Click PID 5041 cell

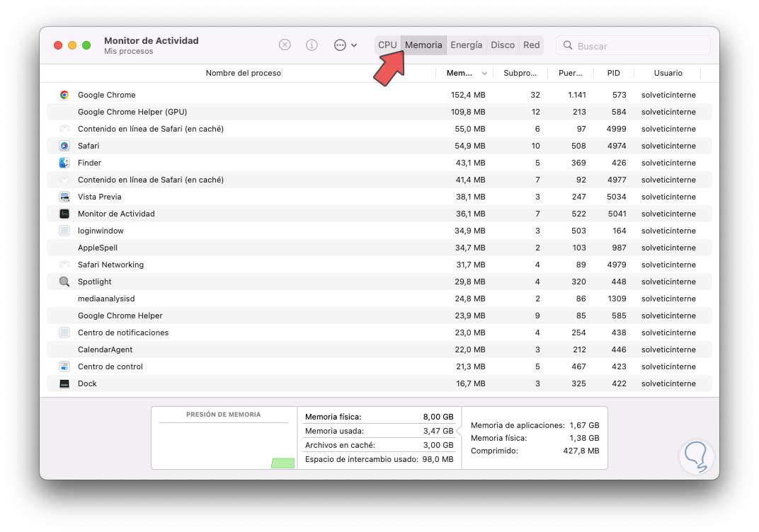click(617, 214)
